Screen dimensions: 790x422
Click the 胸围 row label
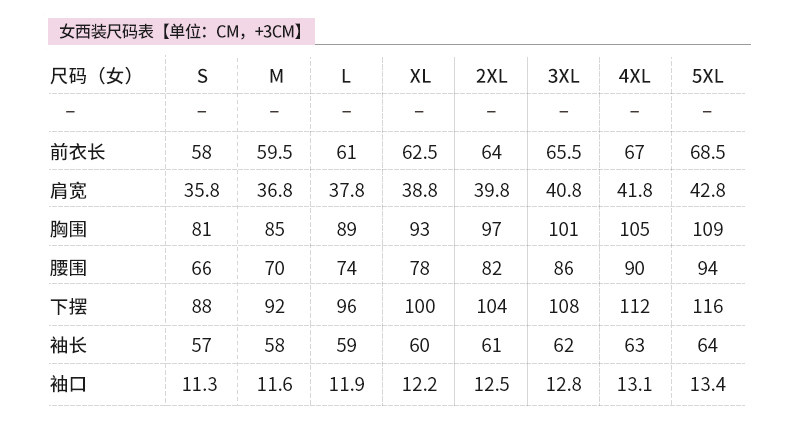[x=68, y=229]
